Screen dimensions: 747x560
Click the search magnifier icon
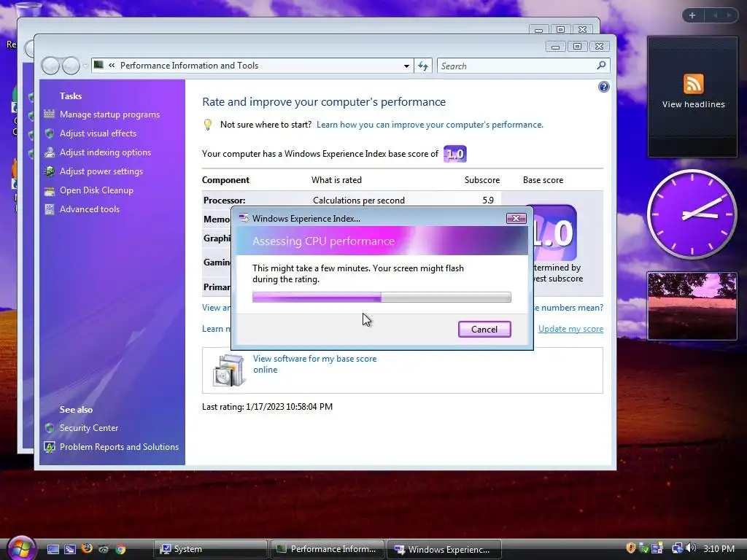(601, 65)
